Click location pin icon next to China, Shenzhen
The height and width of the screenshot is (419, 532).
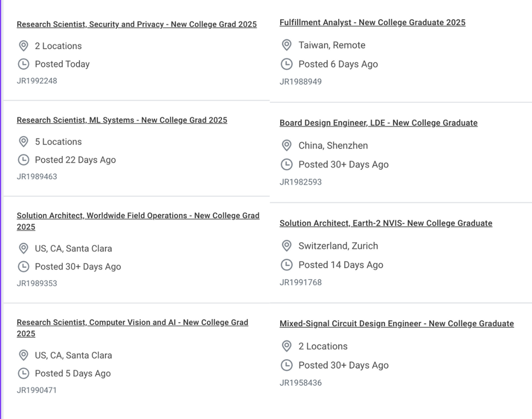coord(287,146)
